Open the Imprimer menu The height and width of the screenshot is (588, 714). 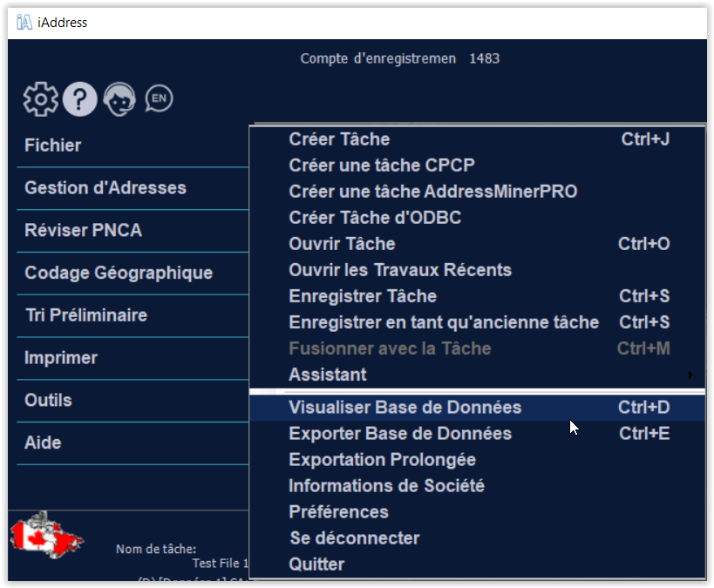tap(61, 358)
